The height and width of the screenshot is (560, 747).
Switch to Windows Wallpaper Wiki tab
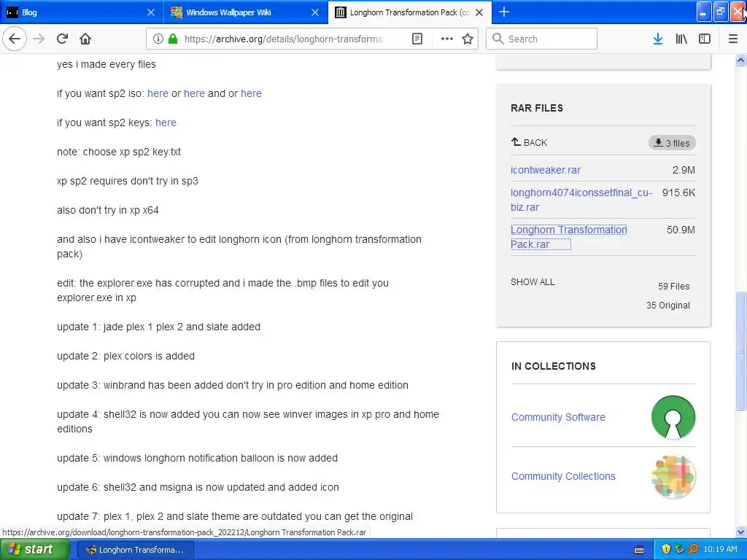(246, 12)
